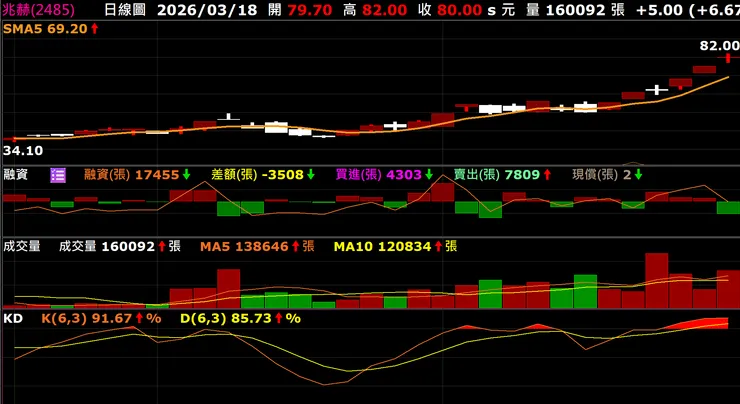Select the 日線圖 chart type label
The width and height of the screenshot is (740, 404).
pyautogui.click(x=125, y=9)
